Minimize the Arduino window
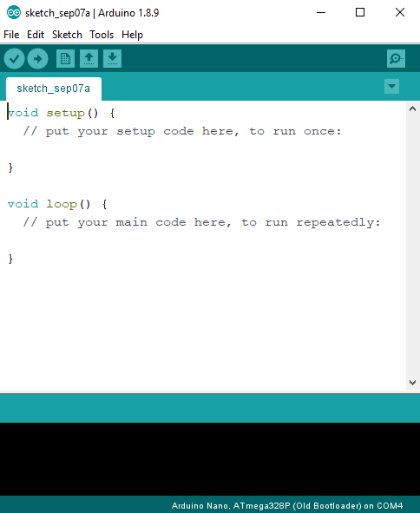 [321, 13]
